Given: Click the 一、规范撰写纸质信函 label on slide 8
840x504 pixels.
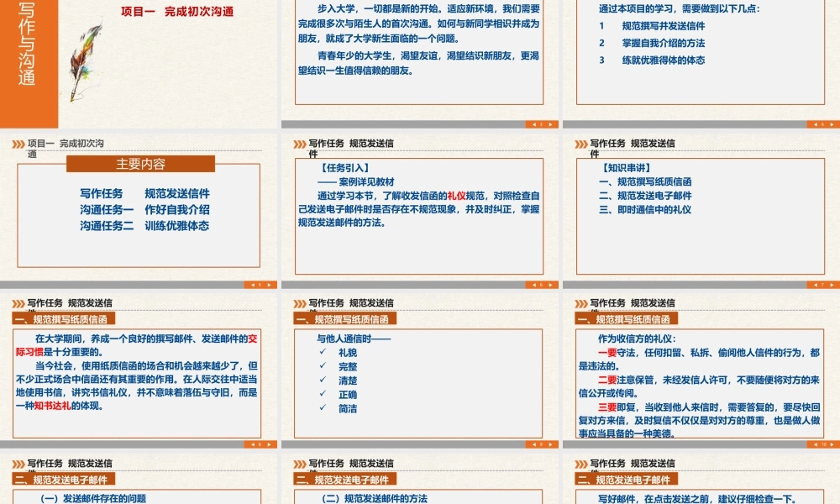Looking at the screenshot, I should point(64,319).
